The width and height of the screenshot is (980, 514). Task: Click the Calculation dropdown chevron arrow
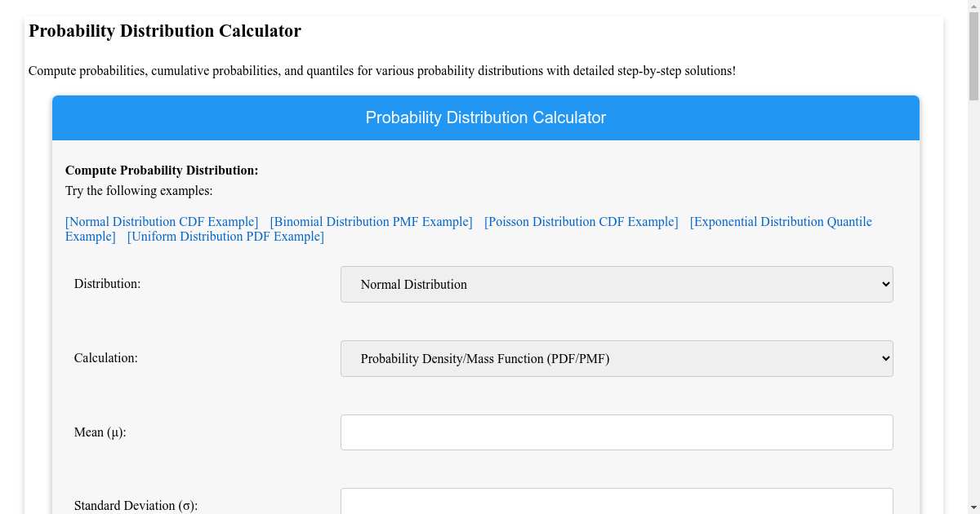click(x=884, y=358)
